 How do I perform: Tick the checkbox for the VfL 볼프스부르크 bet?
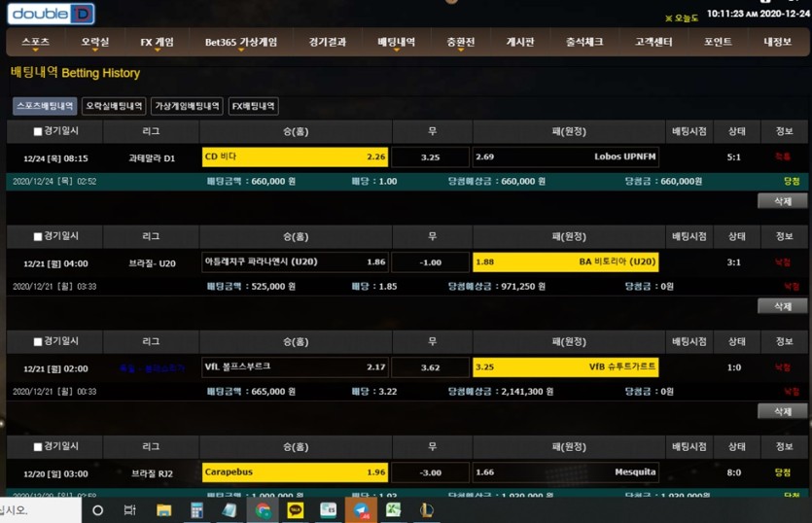click(x=37, y=342)
